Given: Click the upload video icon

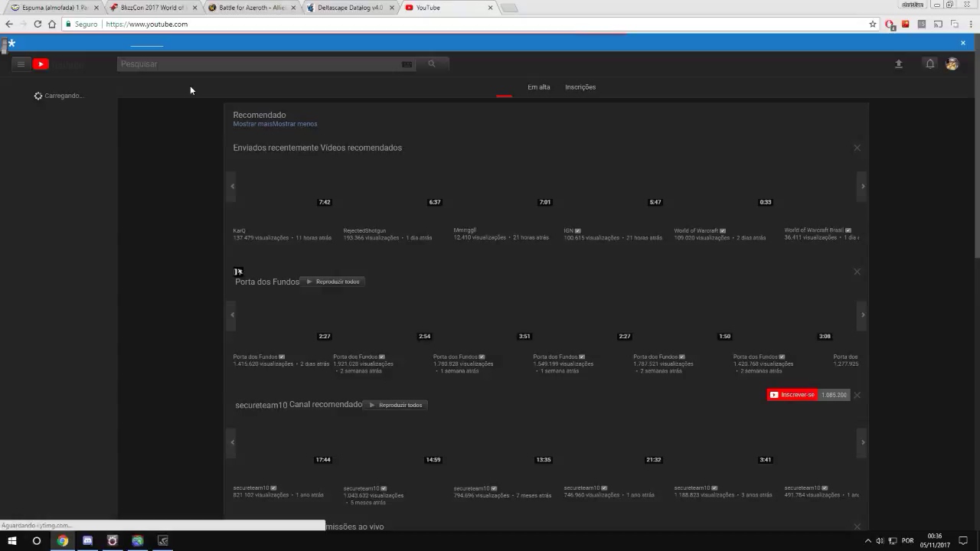Looking at the screenshot, I should [x=899, y=64].
